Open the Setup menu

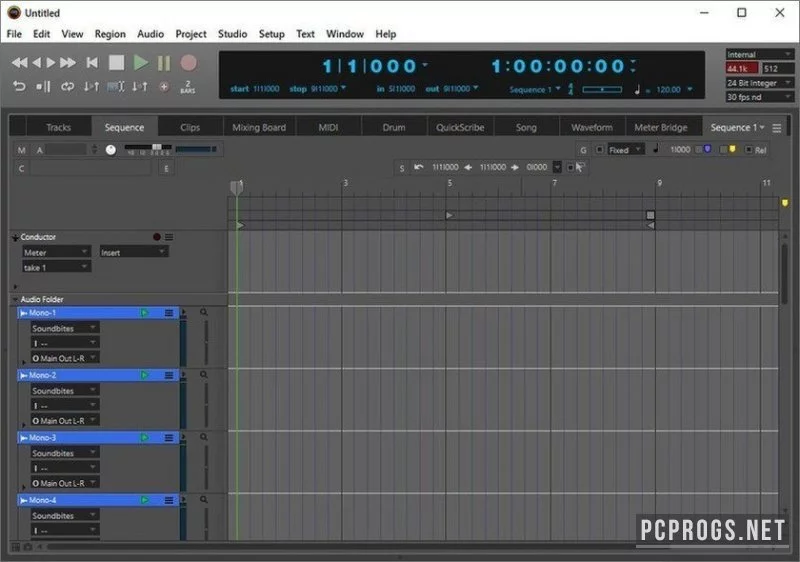271,34
